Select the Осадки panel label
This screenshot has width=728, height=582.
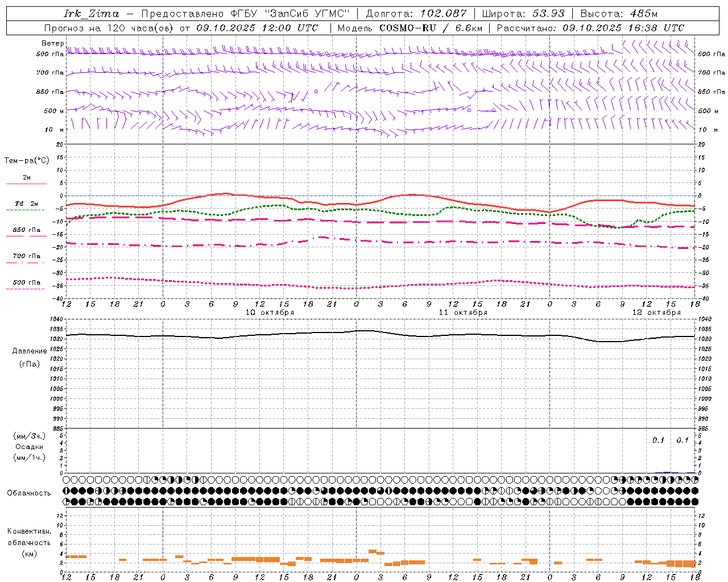tap(29, 447)
